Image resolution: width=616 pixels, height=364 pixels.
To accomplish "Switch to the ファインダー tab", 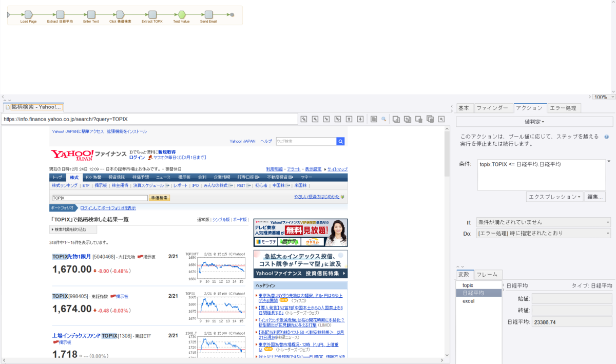I will click(492, 108).
